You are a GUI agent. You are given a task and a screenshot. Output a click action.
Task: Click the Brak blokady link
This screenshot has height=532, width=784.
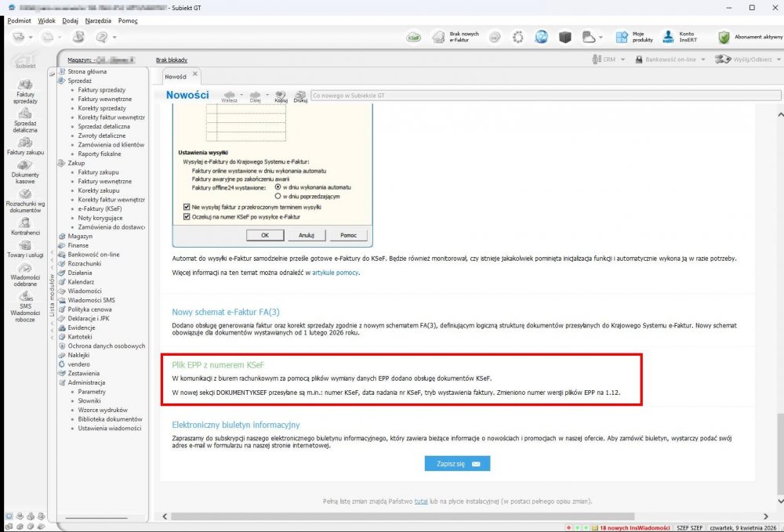click(x=172, y=60)
